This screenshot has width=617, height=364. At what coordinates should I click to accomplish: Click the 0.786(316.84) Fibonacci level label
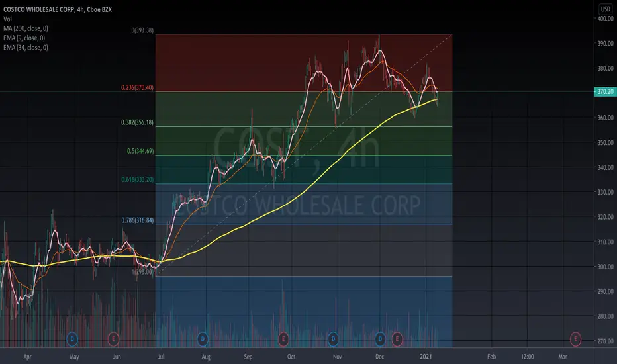point(137,220)
